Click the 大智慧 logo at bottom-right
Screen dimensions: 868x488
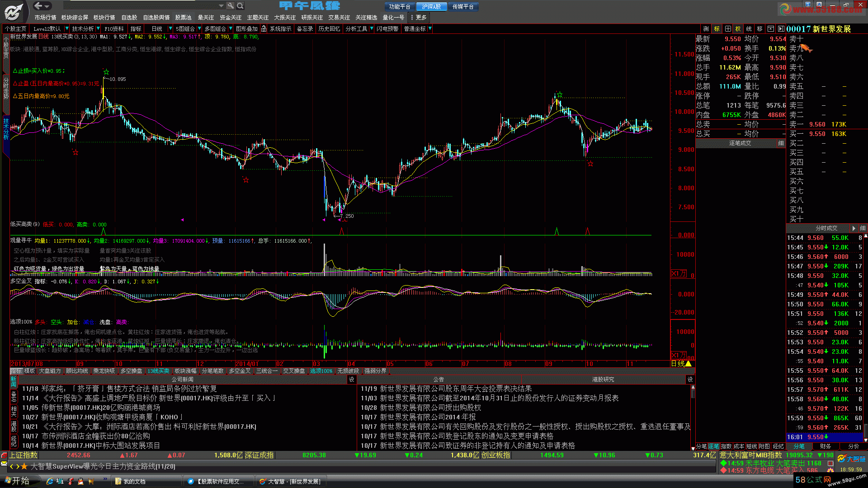tap(851, 459)
